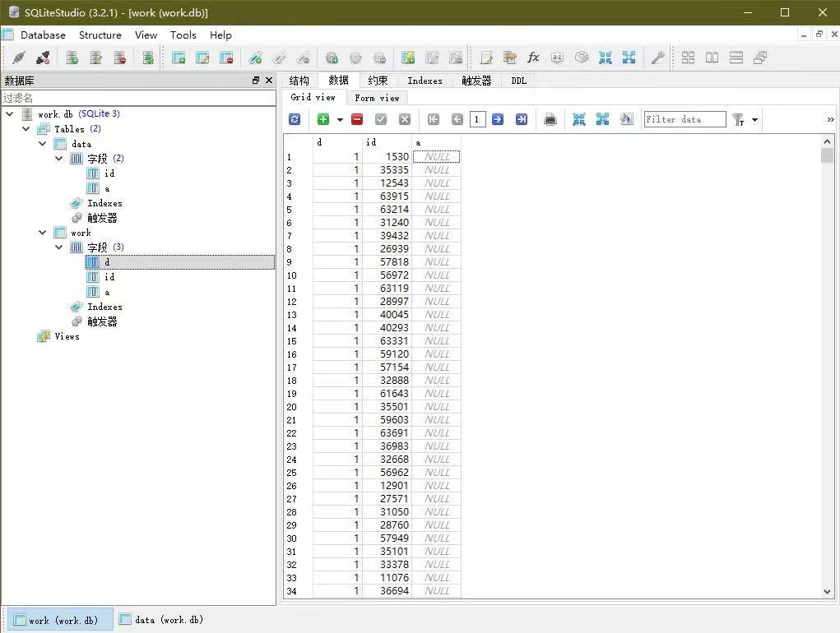Go to the first data page
The height and width of the screenshot is (633, 840).
tap(434, 119)
